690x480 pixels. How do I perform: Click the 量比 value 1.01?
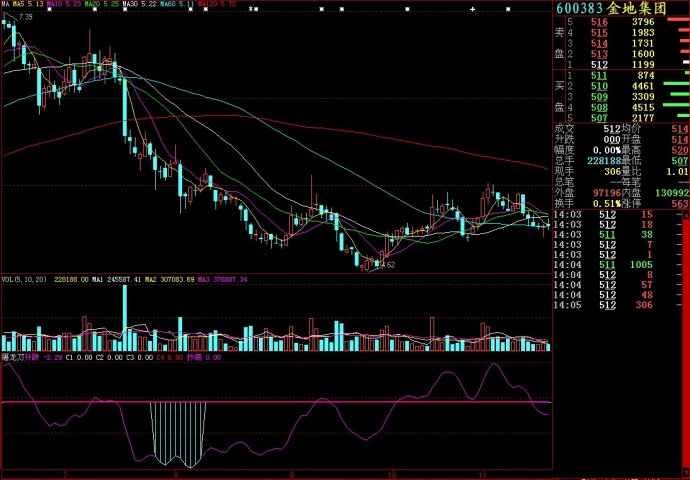tap(677, 172)
